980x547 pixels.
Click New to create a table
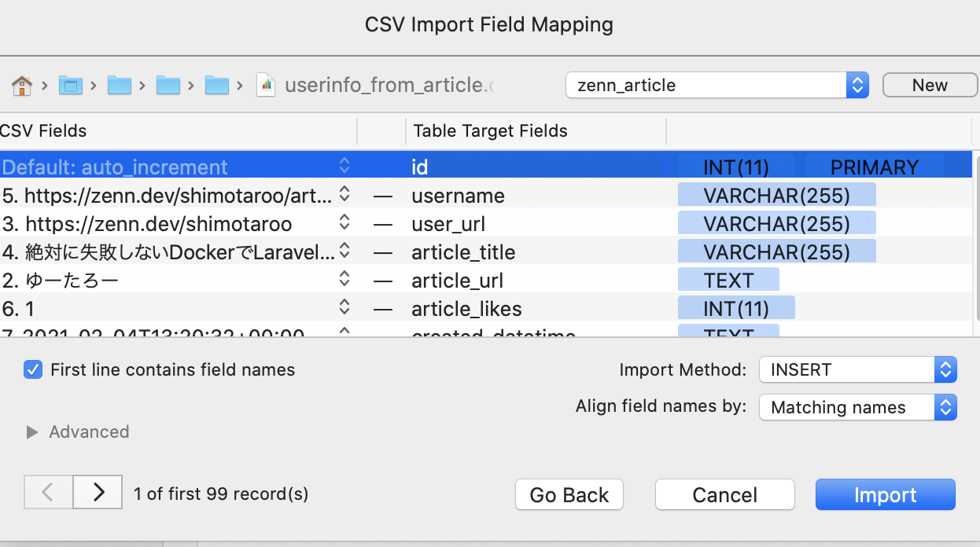click(x=930, y=85)
